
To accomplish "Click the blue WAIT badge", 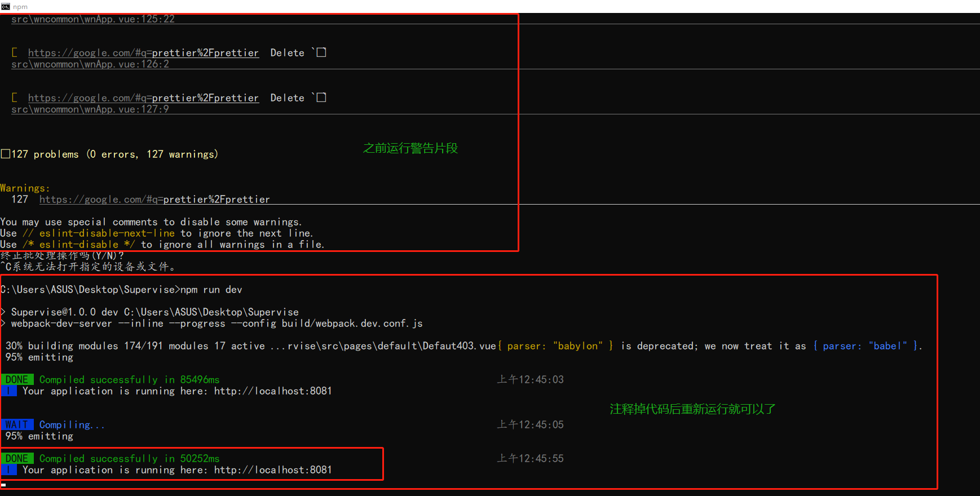I will (17, 425).
